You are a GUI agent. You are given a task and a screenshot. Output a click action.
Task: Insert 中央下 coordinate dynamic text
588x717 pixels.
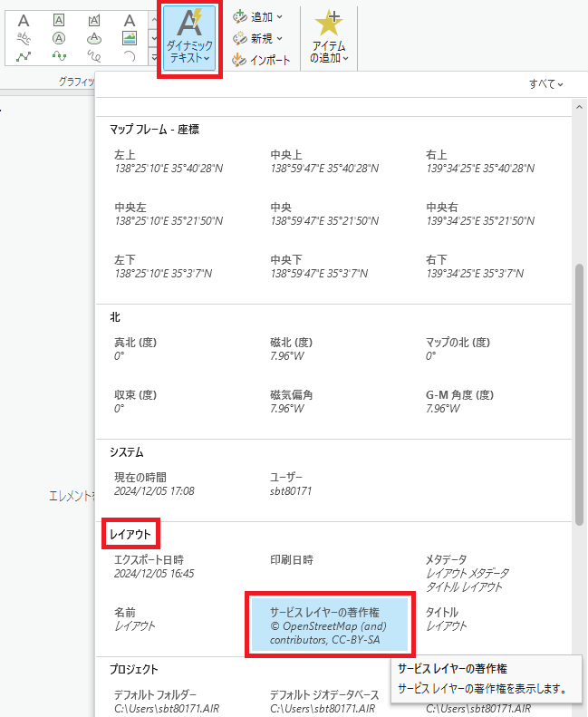pyautogui.click(x=319, y=267)
